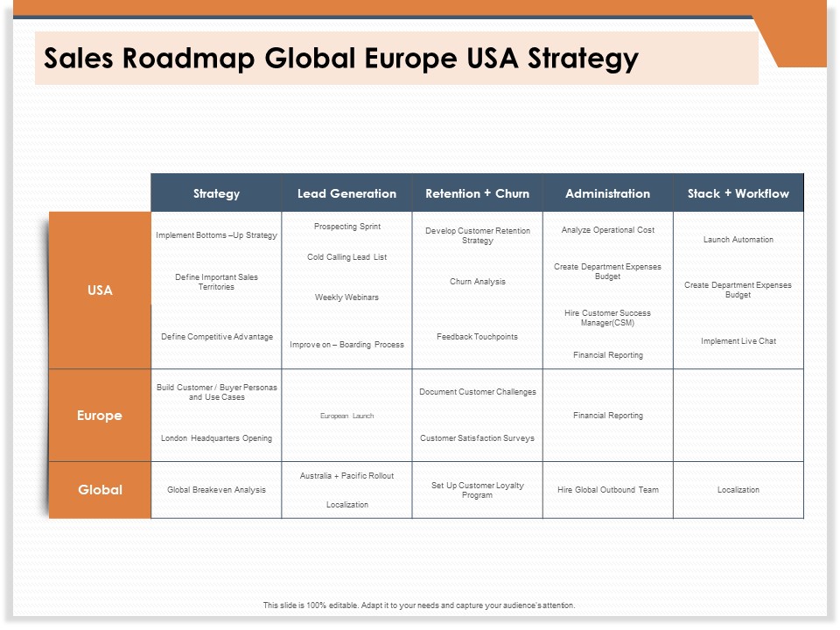Click 'Cold Calling Lead List' text
The height and width of the screenshot is (630, 840).
tap(346, 257)
